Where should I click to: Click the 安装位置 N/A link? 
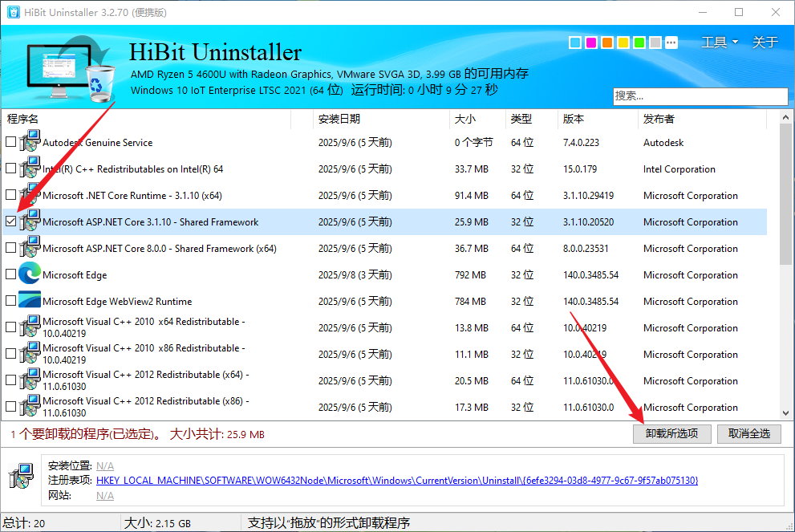(x=105, y=465)
